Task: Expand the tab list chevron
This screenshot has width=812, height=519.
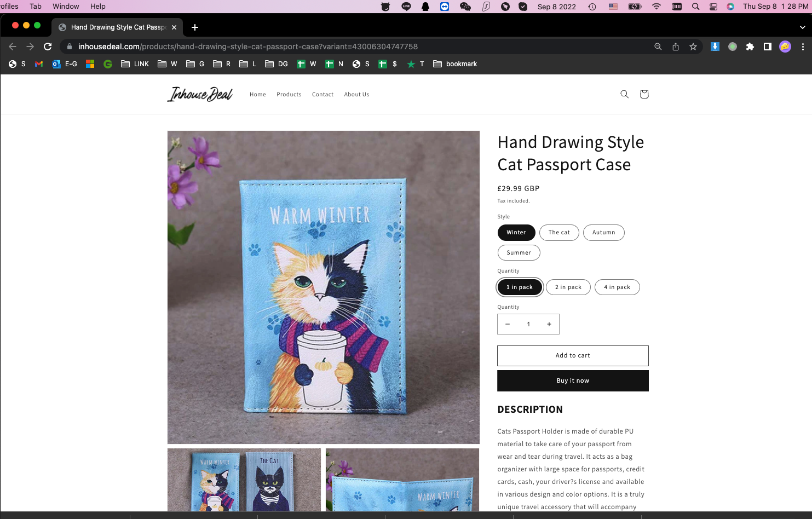Action: [803, 27]
